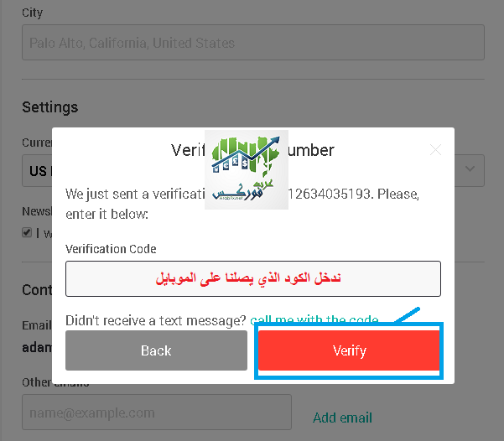The width and height of the screenshot is (504, 441).
Task: Click the blue arrow annotation above Verify
Action: point(408,314)
